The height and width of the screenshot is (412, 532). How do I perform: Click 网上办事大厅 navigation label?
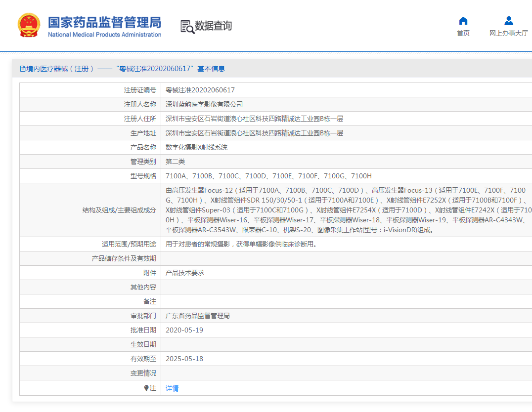[509, 33]
